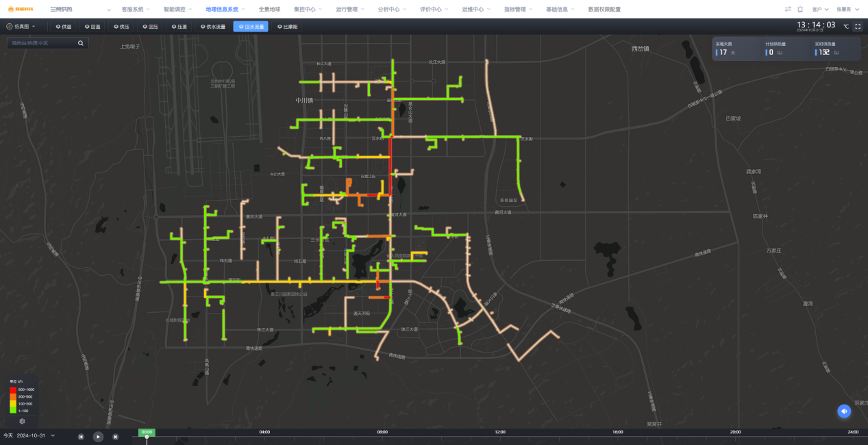Image resolution: width=868 pixels, height=445 pixels.
Task: Open legend settings gear icon
Action: coord(22,422)
